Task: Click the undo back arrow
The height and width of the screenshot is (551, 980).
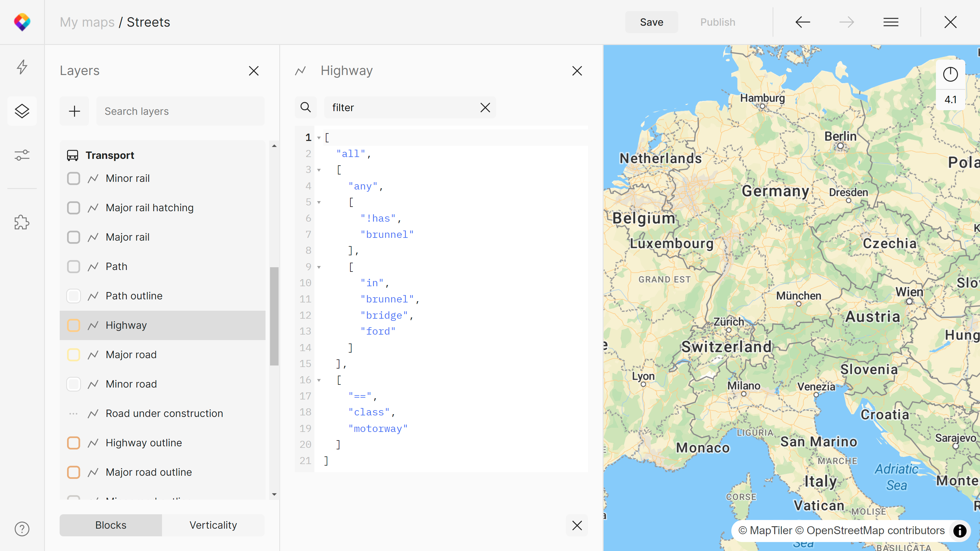Action: [803, 22]
